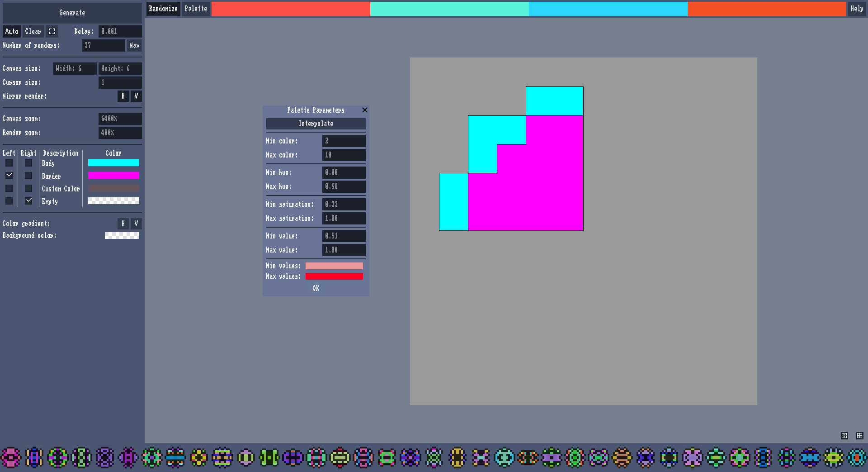This screenshot has width=868, height=472.
Task: Check the Left checkbox for Body
Action: tap(9, 163)
